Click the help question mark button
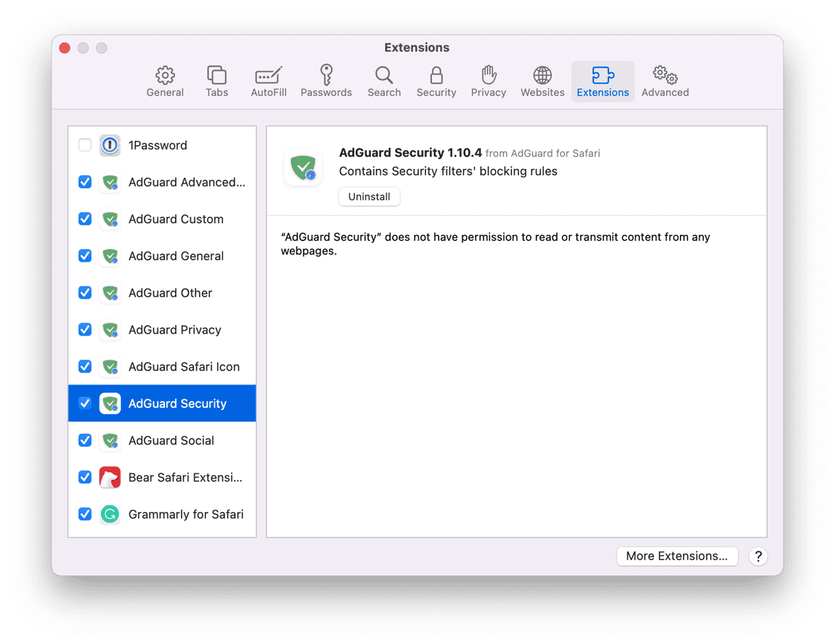 [x=758, y=556]
